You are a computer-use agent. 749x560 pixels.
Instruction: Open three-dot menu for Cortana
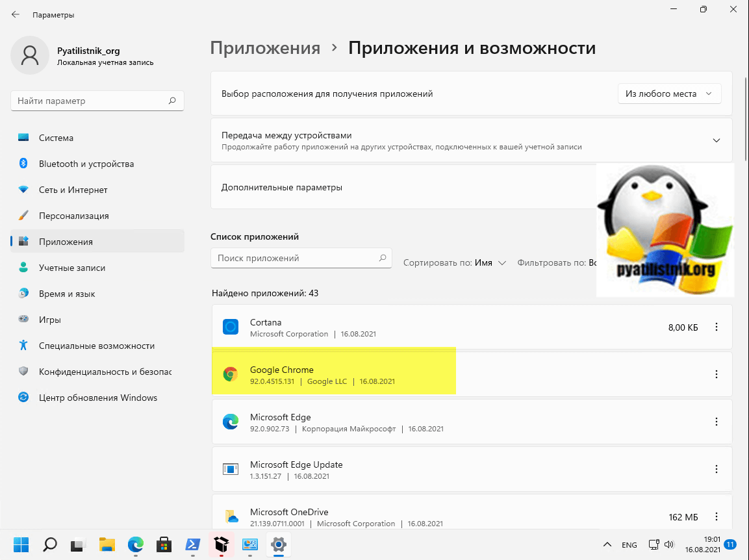tap(717, 327)
